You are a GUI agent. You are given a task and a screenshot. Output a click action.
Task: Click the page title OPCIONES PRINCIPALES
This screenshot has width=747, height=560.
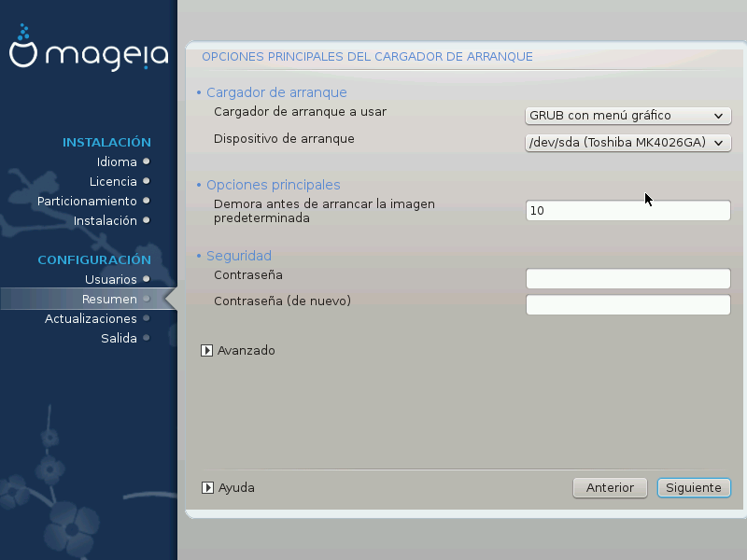tap(367, 57)
